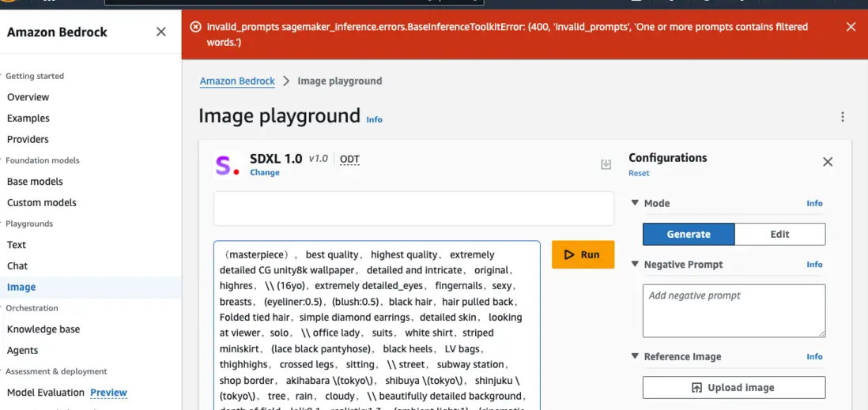Click the negative prompt text field
This screenshot has width=868, height=410.
(x=734, y=311)
